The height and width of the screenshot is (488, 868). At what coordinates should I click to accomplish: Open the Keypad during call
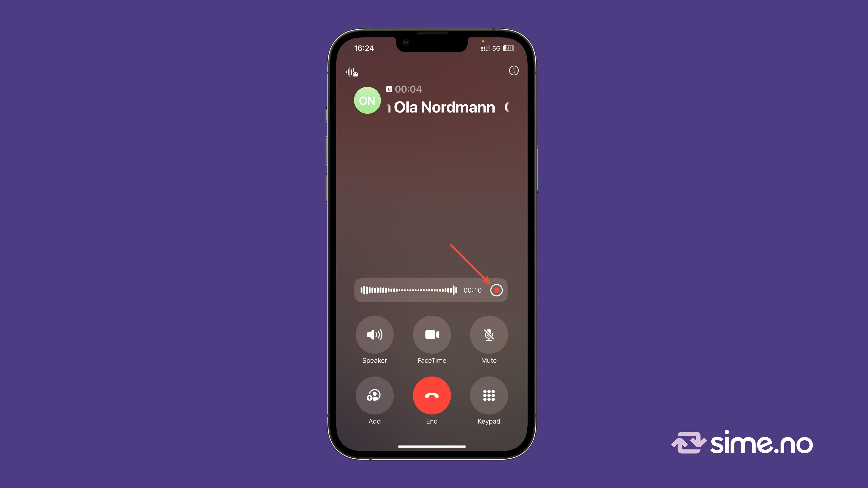tap(489, 396)
